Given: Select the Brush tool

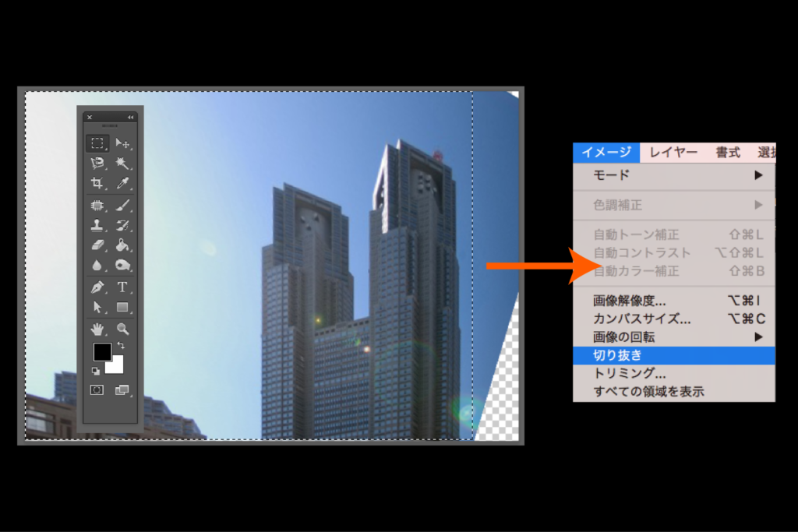Looking at the screenshot, I should tap(122, 206).
